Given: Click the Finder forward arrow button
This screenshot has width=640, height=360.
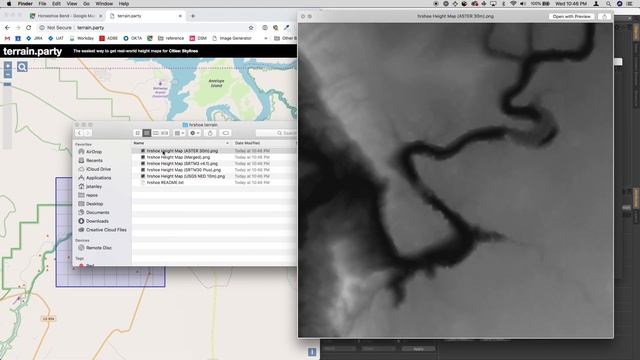Looking at the screenshot, I should [x=87, y=133].
